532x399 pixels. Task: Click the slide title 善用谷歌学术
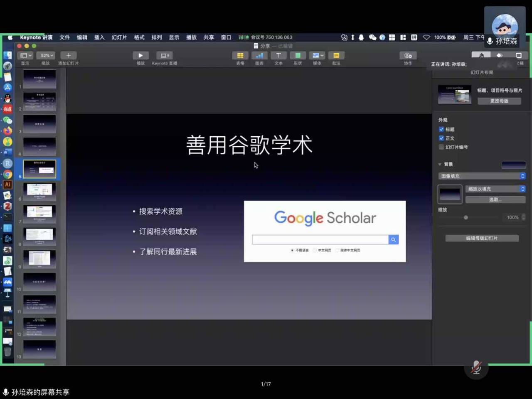[249, 145]
